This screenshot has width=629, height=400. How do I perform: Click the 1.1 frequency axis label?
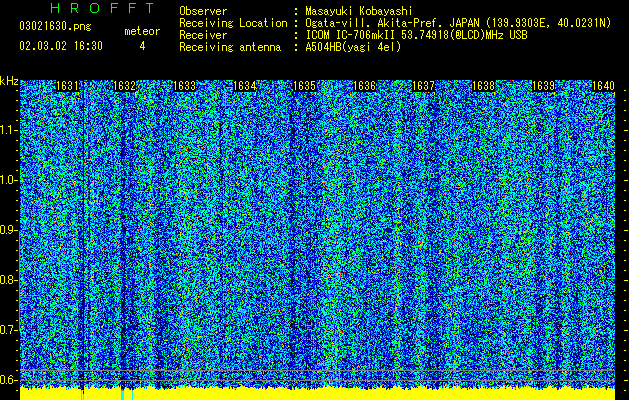[x=8, y=130]
